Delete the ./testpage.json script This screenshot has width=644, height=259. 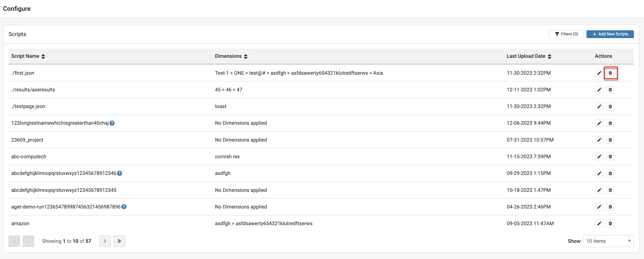click(610, 106)
